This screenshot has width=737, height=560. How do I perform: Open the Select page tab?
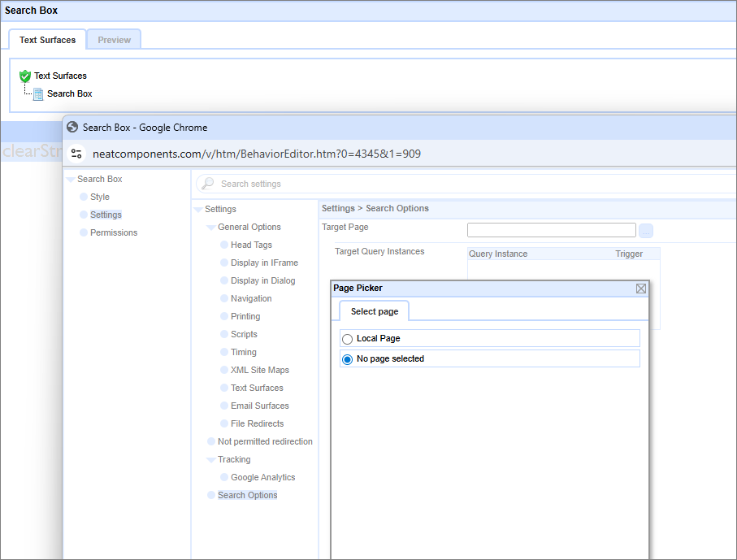[x=374, y=311]
